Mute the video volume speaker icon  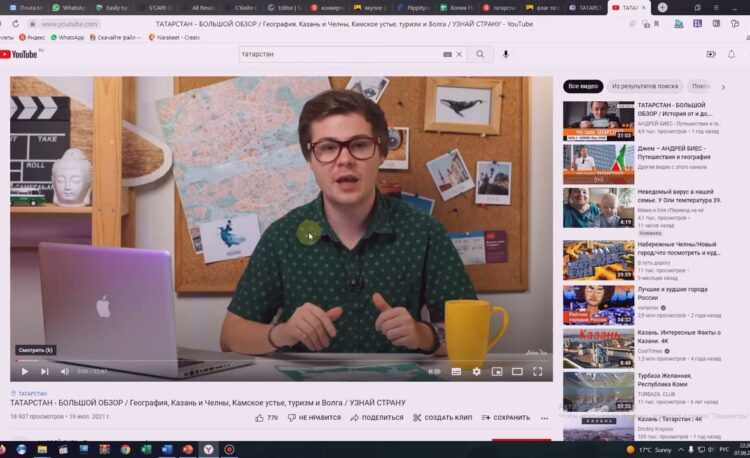pyautogui.click(x=65, y=371)
